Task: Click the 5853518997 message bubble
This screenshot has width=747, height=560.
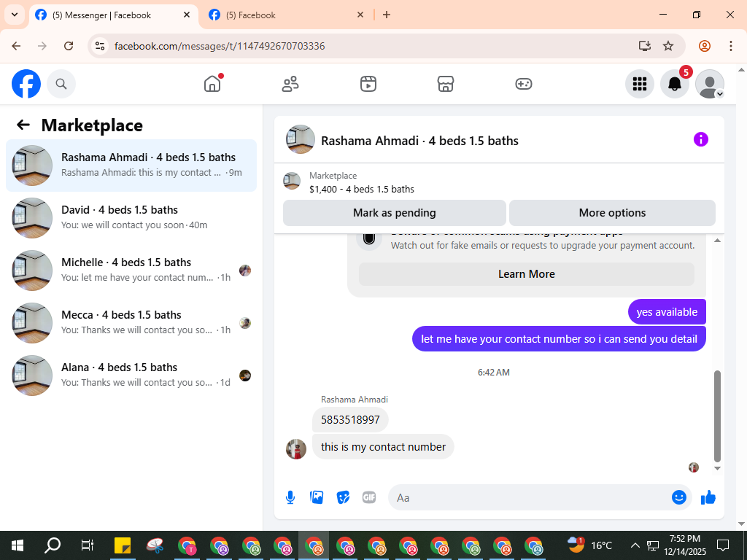Action: pyautogui.click(x=350, y=419)
